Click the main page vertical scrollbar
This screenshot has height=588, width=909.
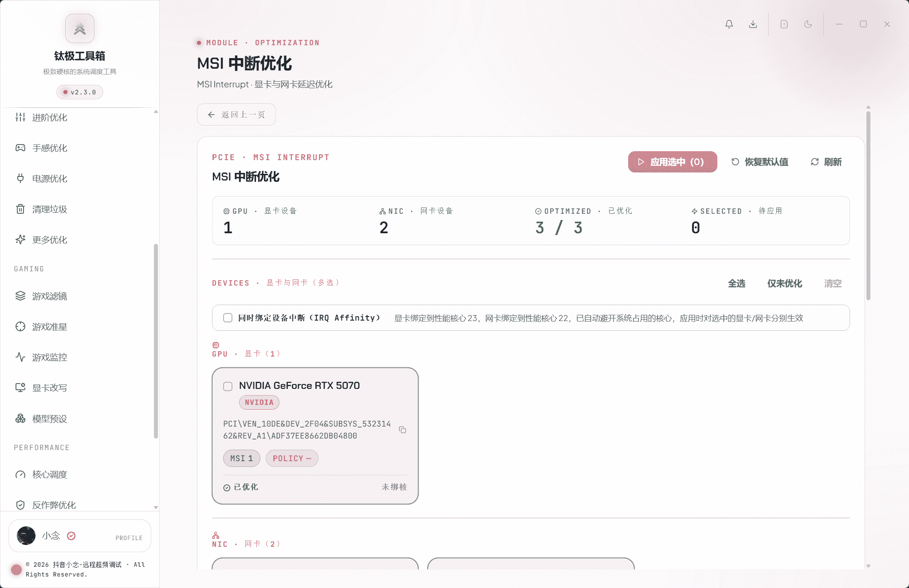tap(868, 206)
